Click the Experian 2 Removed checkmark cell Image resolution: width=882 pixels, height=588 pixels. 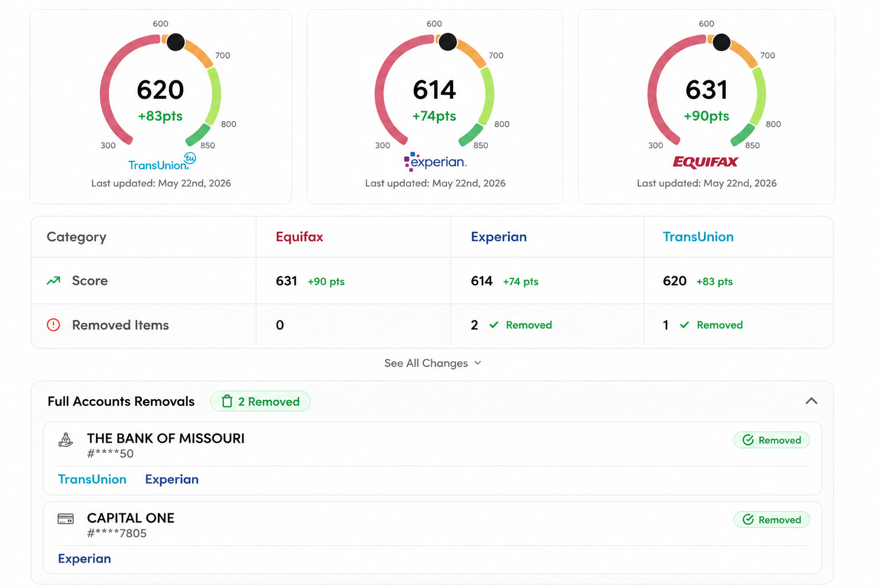pyautogui.click(x=512, y=325)
